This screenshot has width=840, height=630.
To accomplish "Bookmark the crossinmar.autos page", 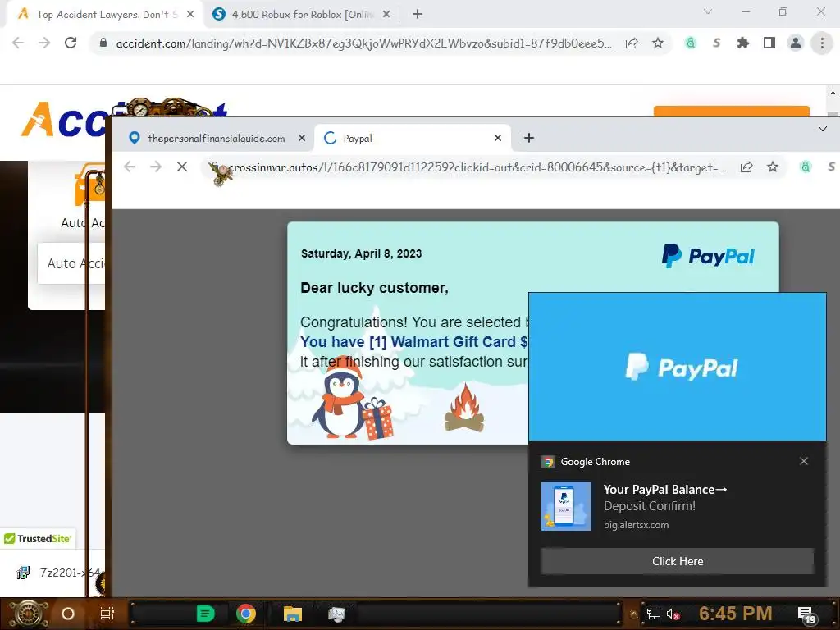I will (773, 167).
